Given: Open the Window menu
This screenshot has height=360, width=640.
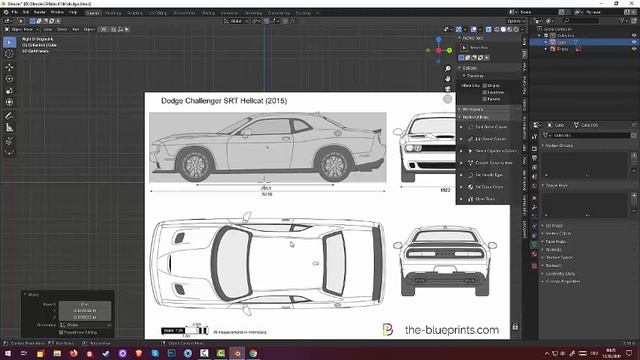Looking at the screenshot, I should tap(57, 12).
